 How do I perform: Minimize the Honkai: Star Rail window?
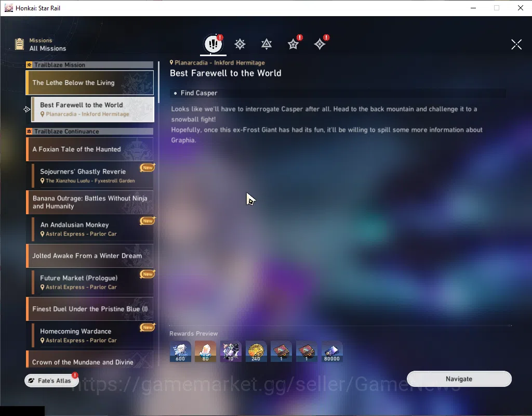tap(473, 8)
